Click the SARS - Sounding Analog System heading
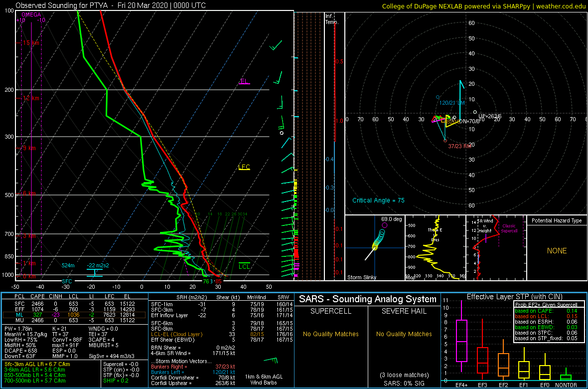 [x=368, y=299]
